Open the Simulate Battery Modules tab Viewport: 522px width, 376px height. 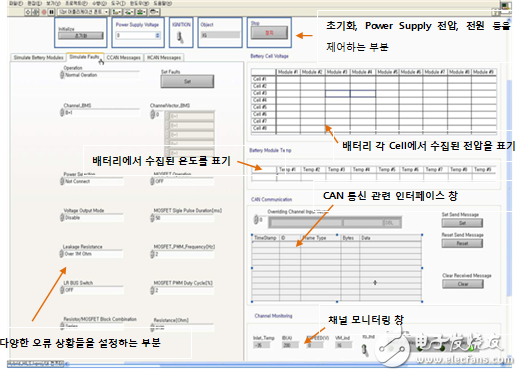38,58
